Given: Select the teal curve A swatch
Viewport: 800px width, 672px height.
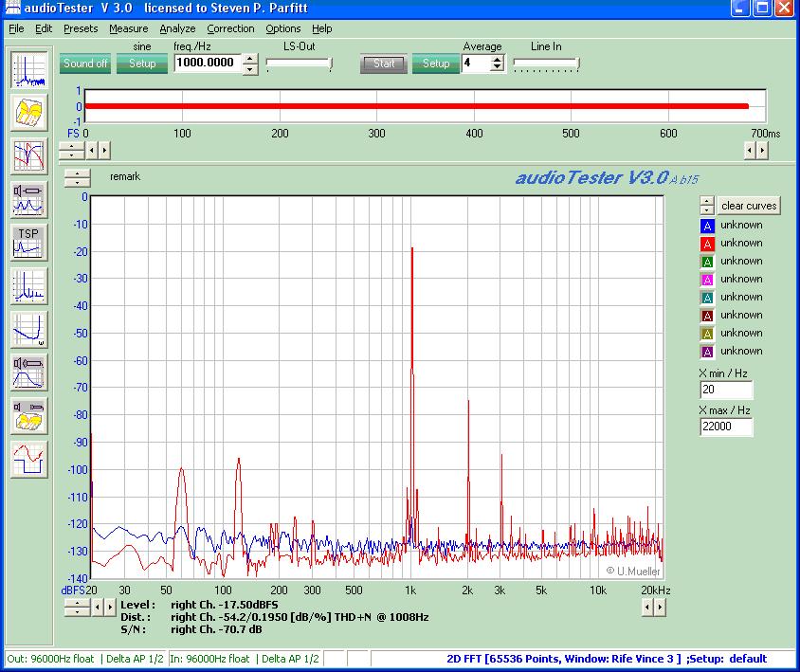Looking at the screenshot, I should pos(707,298).
